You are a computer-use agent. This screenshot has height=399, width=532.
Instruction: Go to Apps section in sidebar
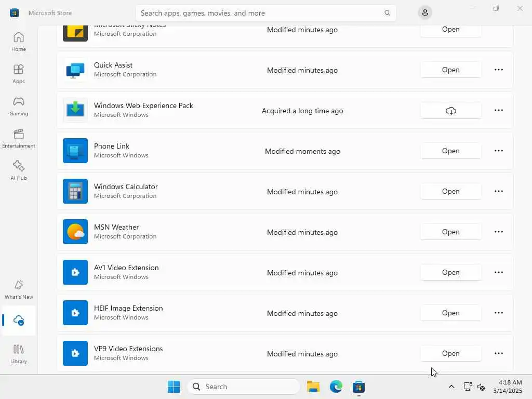19,74
